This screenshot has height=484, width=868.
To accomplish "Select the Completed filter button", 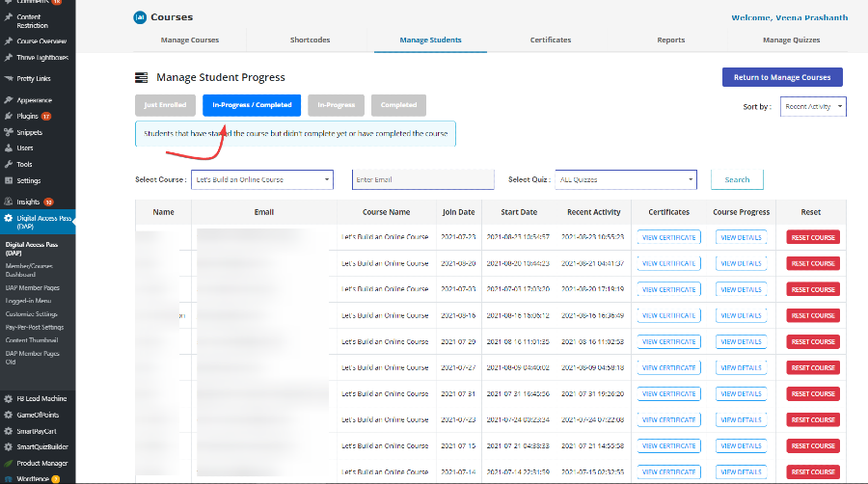I will (398, 105).
